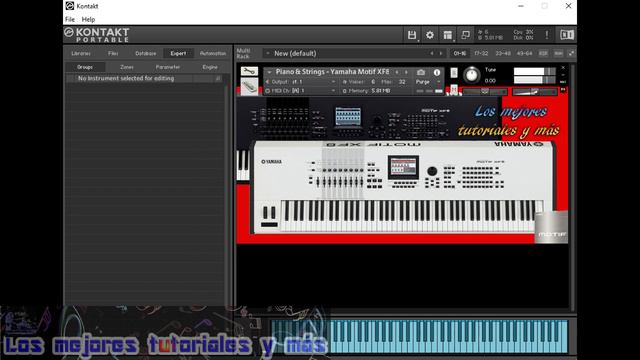Click the Tune value 0.00
The image size is (640, 360).
click(x=490, y=81)
